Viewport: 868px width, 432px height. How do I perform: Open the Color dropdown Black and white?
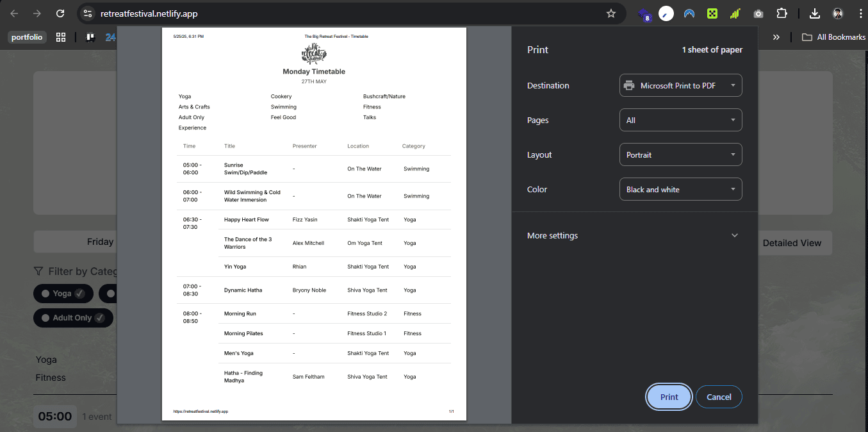pos(680,189)
